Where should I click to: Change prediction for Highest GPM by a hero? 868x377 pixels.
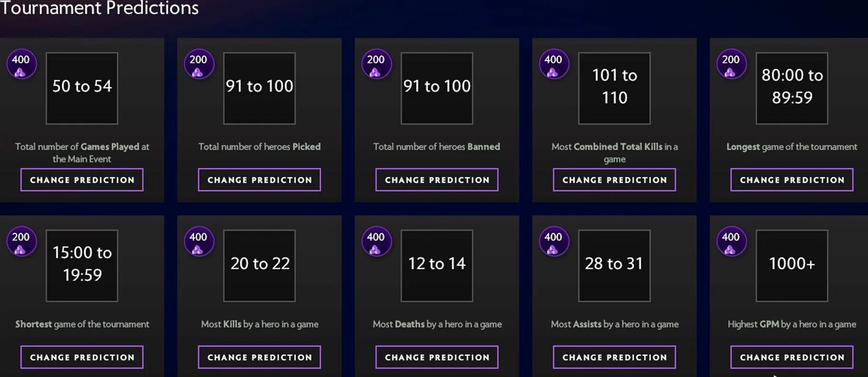coord(792,357)
